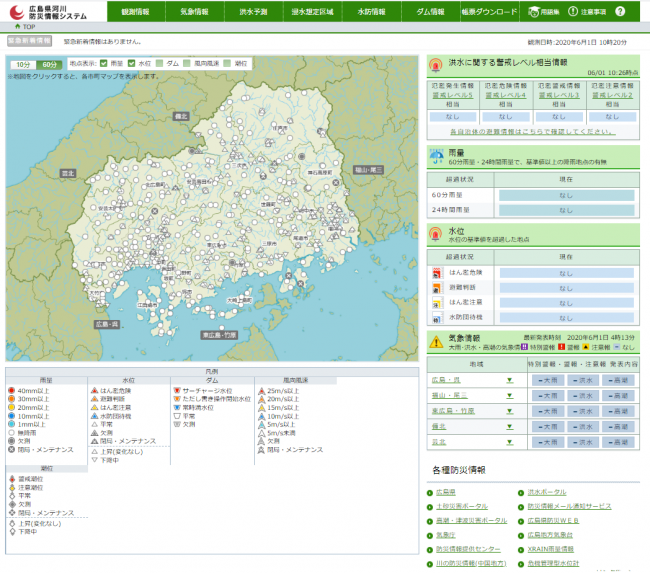Click the green bullet icon beside 気象庁

click(430, 536)
